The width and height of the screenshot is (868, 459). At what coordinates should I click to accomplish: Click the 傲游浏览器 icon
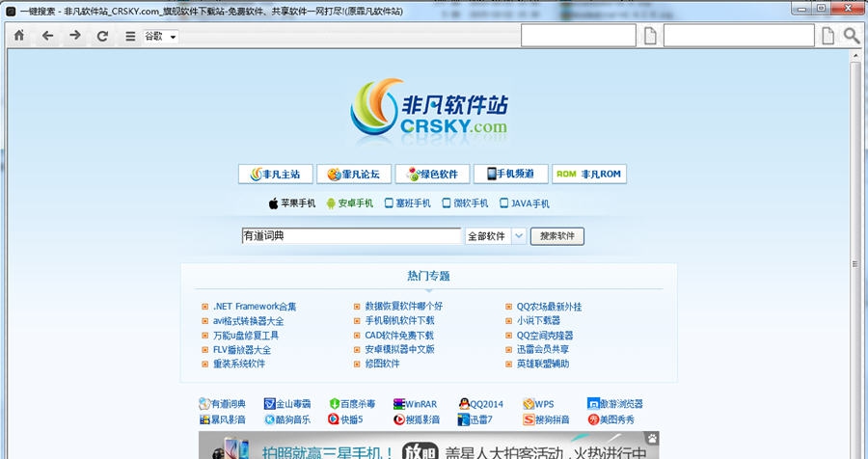coord(593,404)
